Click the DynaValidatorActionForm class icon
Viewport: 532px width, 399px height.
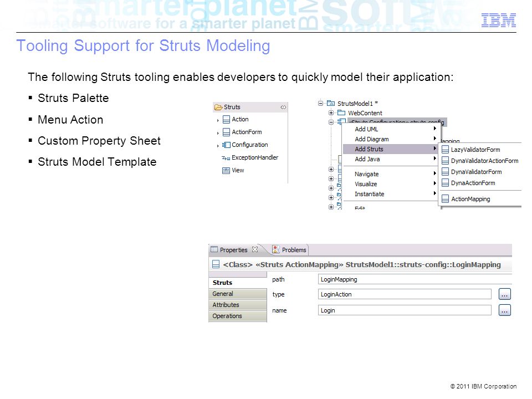(446, 161)
